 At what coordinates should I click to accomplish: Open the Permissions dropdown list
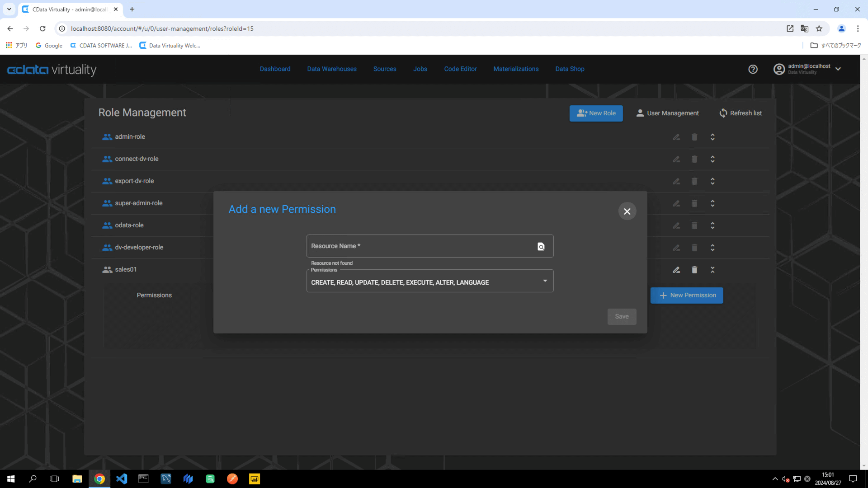click(x=545, y=281)
